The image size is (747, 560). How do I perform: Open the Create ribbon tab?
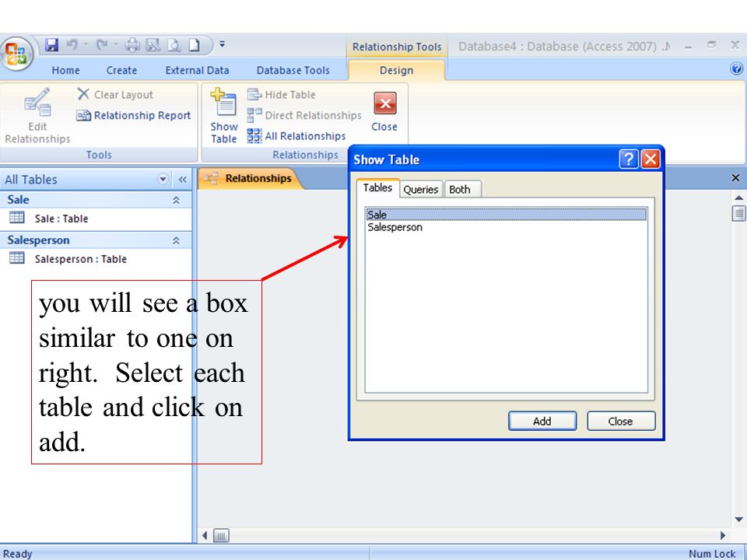pos(121,71)
